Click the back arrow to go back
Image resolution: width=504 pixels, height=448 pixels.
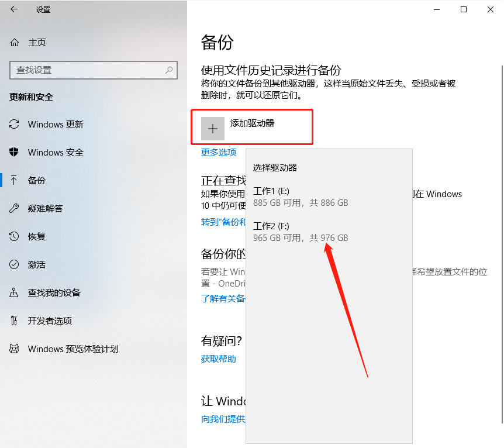pos(13,9)
